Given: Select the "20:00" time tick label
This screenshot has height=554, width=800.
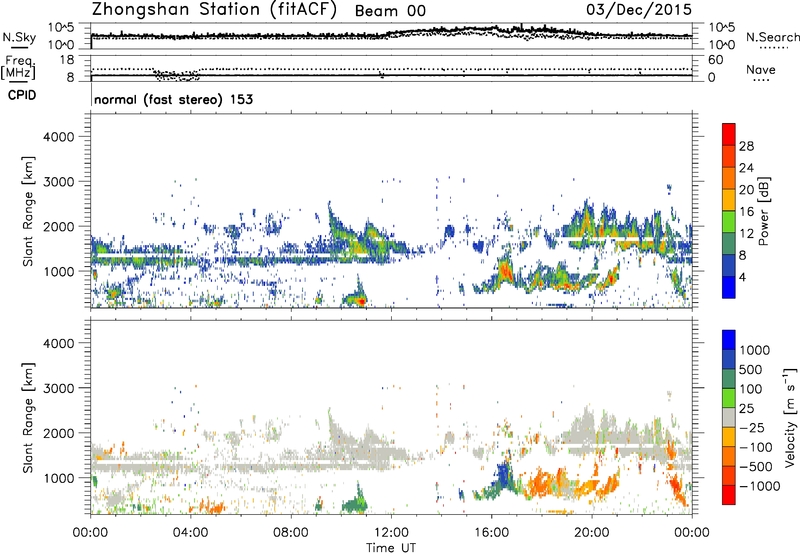Looking at the screenshot, I should (x=592, y=533).
